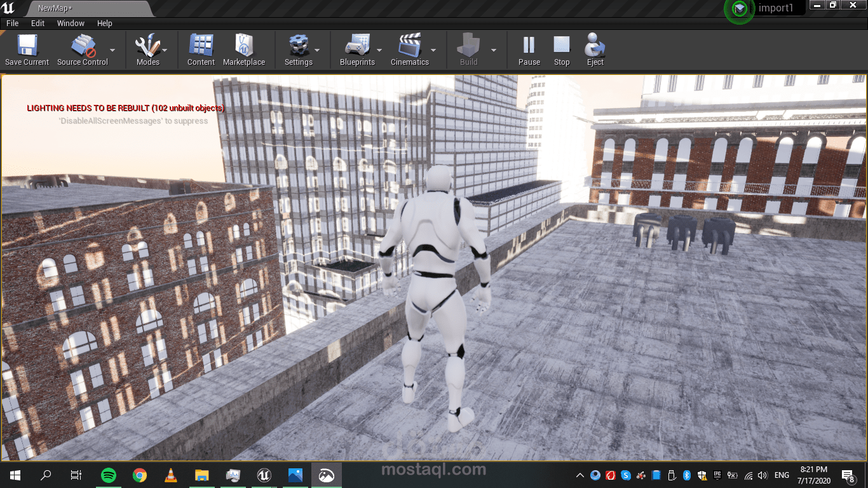The height and width of the screenshot is (488, 868).
Task: Expand the Build options dropdown arrow
Action: click(493, 50)
